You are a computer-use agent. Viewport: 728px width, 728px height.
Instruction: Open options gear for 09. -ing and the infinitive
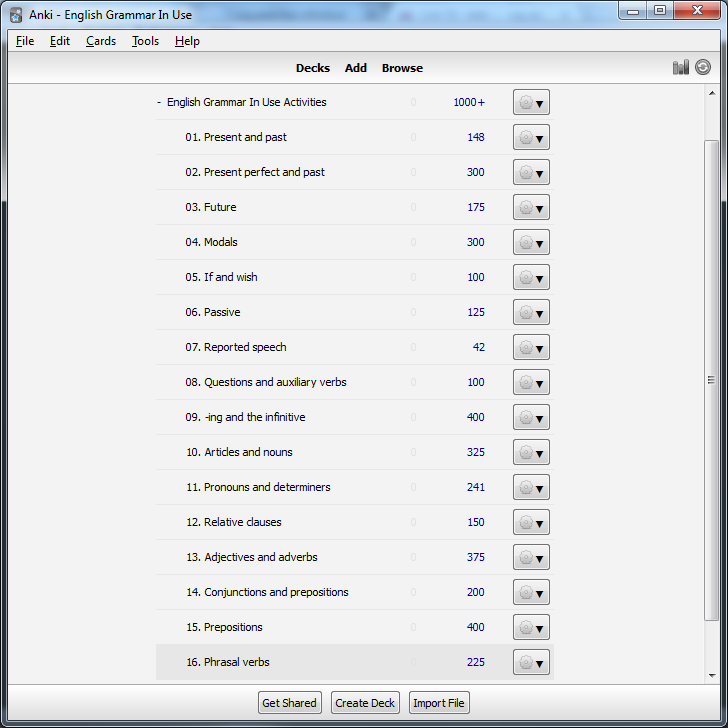pyautogui.click(x=531, y=417)
